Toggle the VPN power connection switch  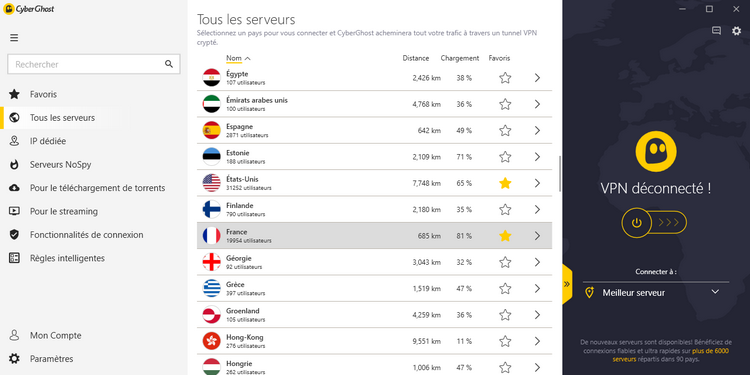tap(654, 223)
